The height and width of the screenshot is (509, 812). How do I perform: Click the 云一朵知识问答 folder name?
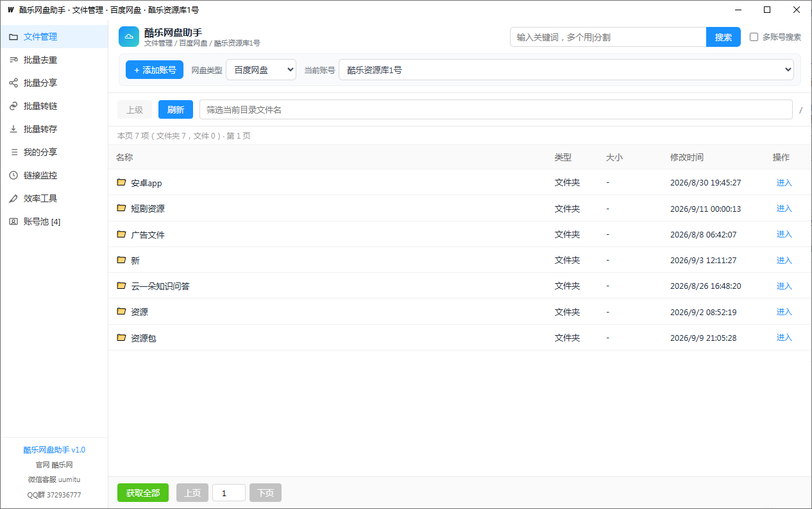(x=160, y=286)
